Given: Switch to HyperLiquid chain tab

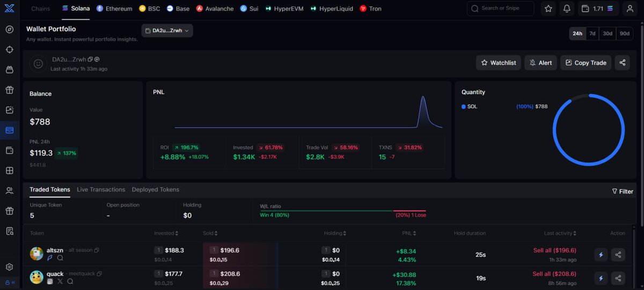Looking at the screenshot, I should 332,9.
